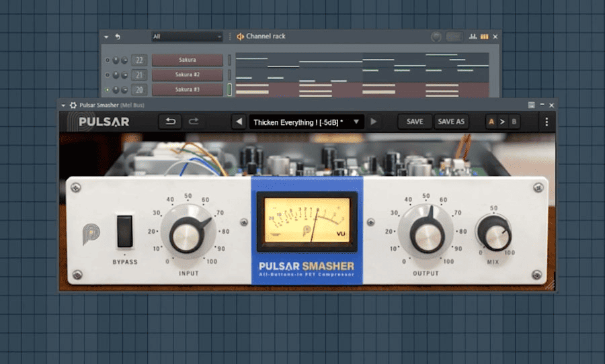
Task: Click the Channel rack undo arrow icon
Action: [x=118, y=37]
